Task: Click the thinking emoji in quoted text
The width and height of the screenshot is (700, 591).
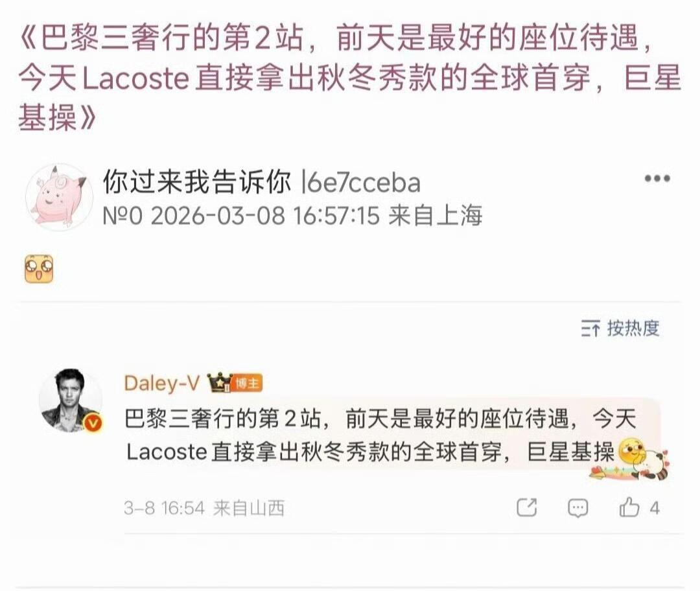Action: point(631,451)
